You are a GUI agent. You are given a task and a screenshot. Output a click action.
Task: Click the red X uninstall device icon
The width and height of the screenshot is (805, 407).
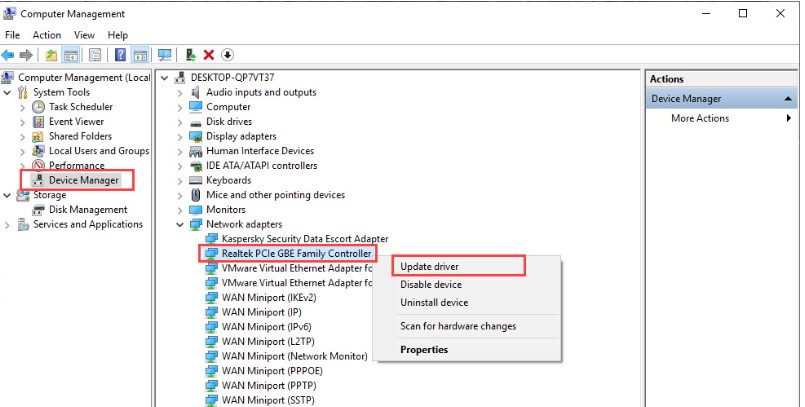tap(208, 55)
